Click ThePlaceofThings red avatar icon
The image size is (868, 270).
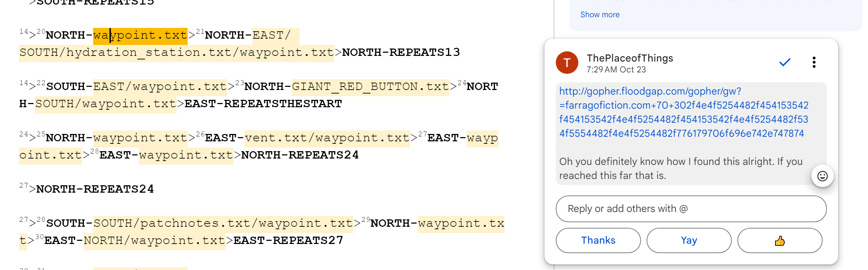coord(567,63)
